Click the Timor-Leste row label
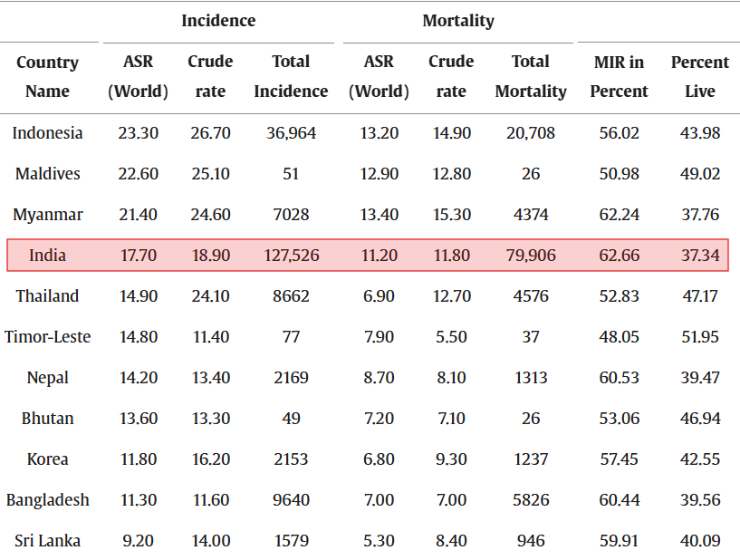 (x=47, y=337)
